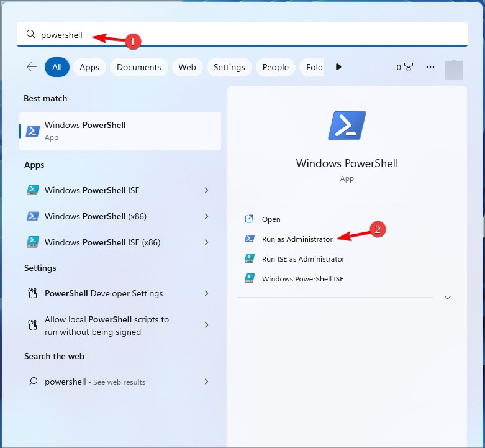Click into the powershell search text field
The image size is (485, 448).
[242, 34]
